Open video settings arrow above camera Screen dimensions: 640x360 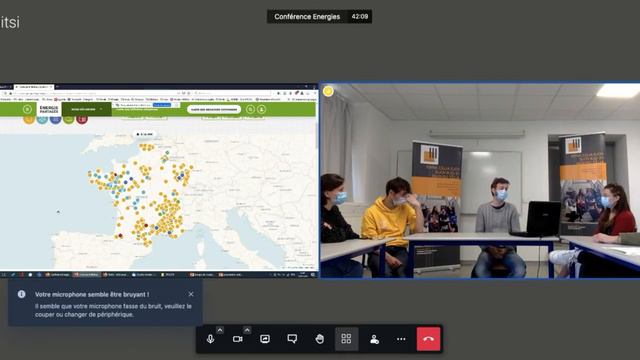click(x=247, y=330)
